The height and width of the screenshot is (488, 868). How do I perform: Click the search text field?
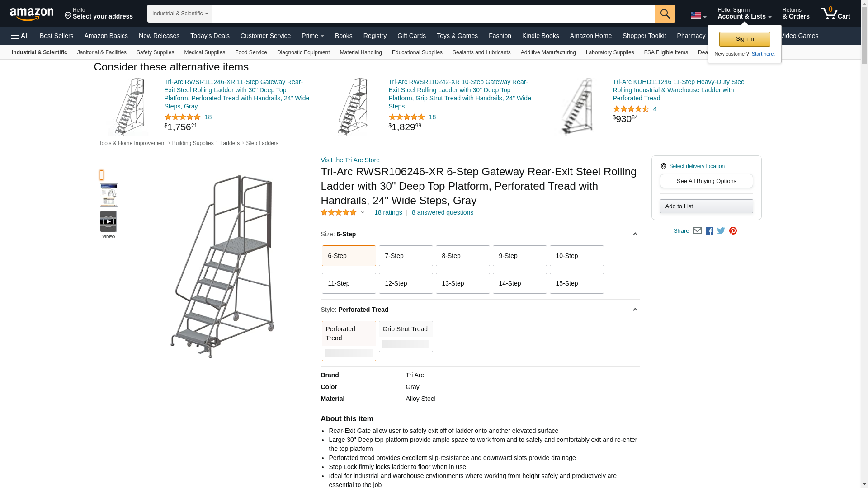click(433, 14)
